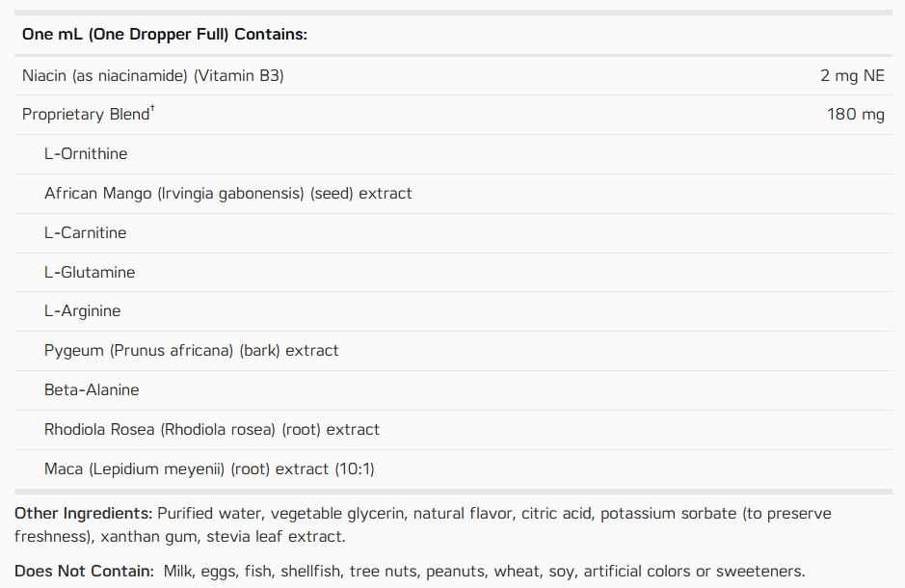The image size is (905, 588).
Task: Click Pygeum (Prunus africana) bark extract
Action: (x=192, y=351)
